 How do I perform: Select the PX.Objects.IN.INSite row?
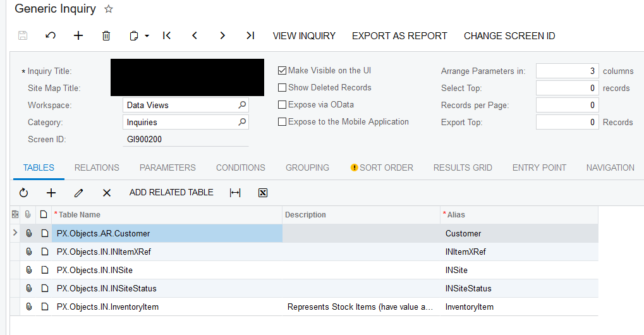click(304, 270)
